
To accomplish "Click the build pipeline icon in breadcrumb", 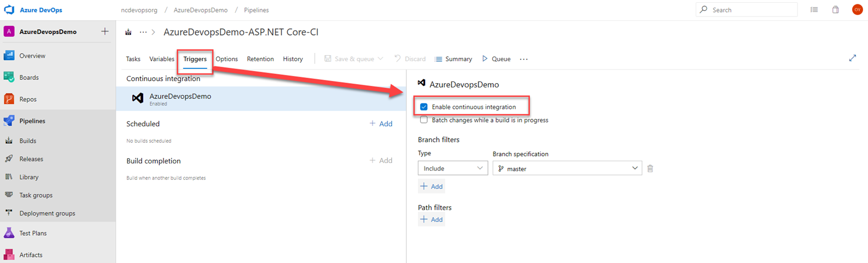I will 129,32.
